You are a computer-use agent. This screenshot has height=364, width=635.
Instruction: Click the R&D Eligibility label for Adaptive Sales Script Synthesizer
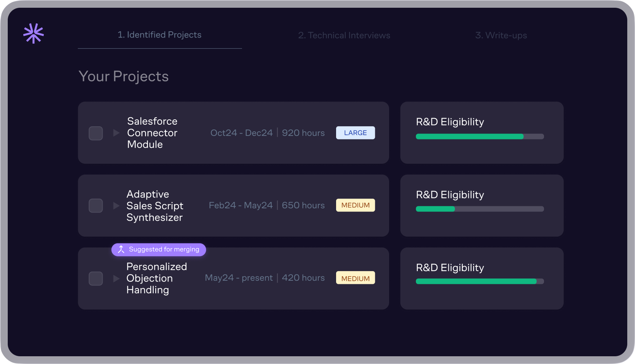[x=450, y=195]
